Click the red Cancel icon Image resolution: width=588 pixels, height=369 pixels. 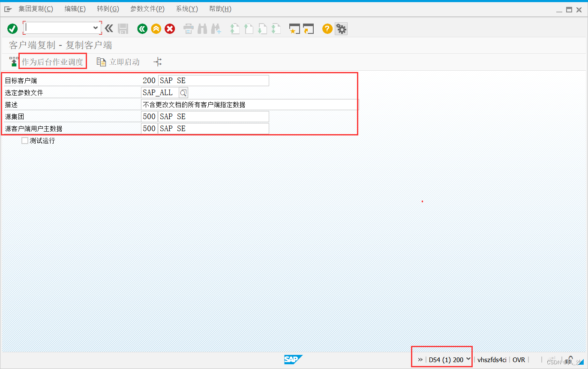click(x=170, y=29)
